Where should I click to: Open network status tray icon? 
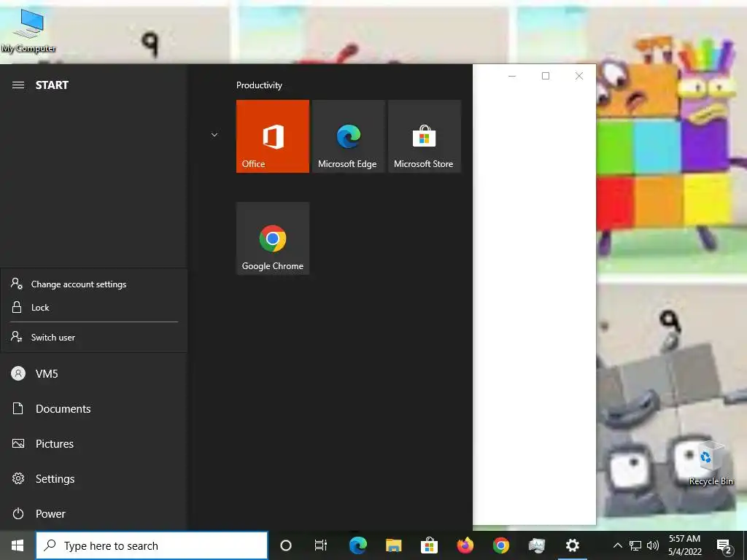635,545
